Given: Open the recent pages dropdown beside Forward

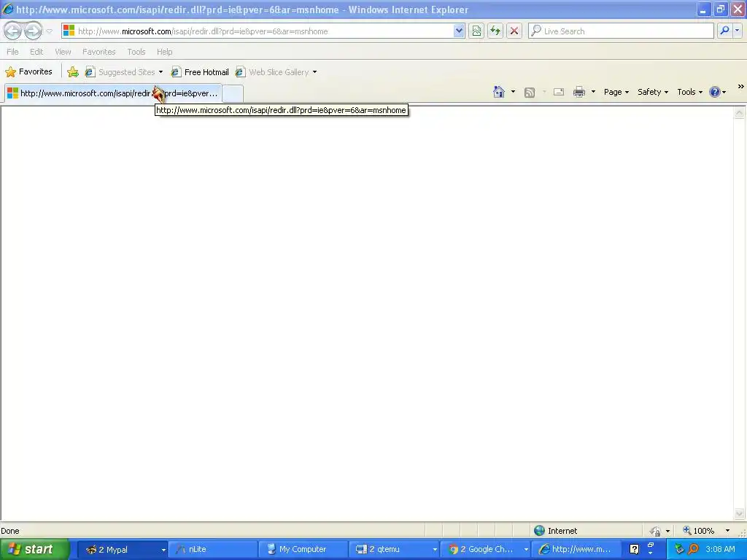Looking at the screenshot, I should pos(49,31).
